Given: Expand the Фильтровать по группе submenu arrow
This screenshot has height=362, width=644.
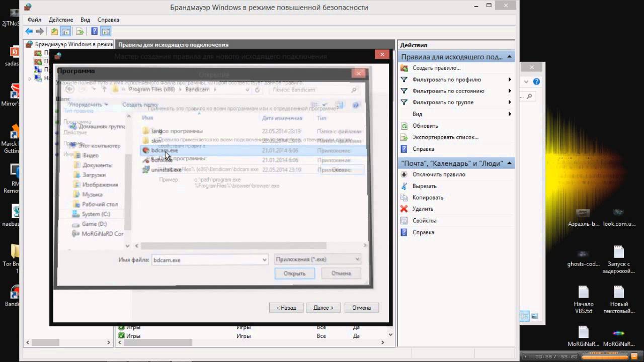Looking at the screenshot, I should click(x=510, y=102).
